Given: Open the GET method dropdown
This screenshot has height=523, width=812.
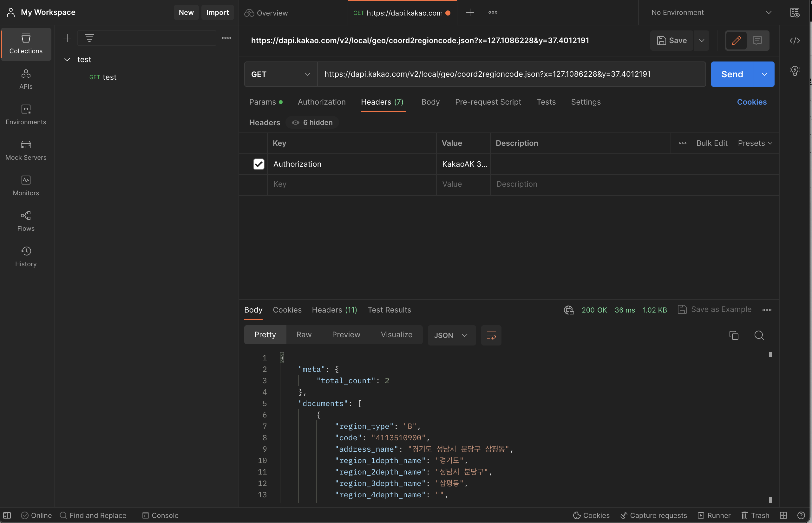Looking at the screenshot, I should (x=280, y=74).
